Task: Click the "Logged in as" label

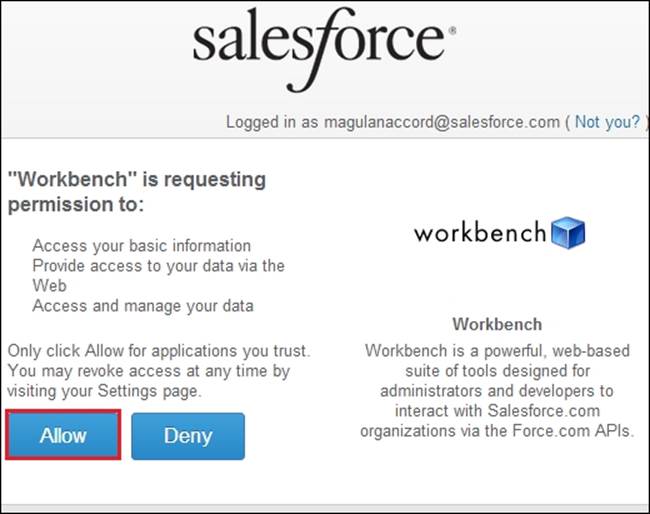Action: (x=271, y=122)
